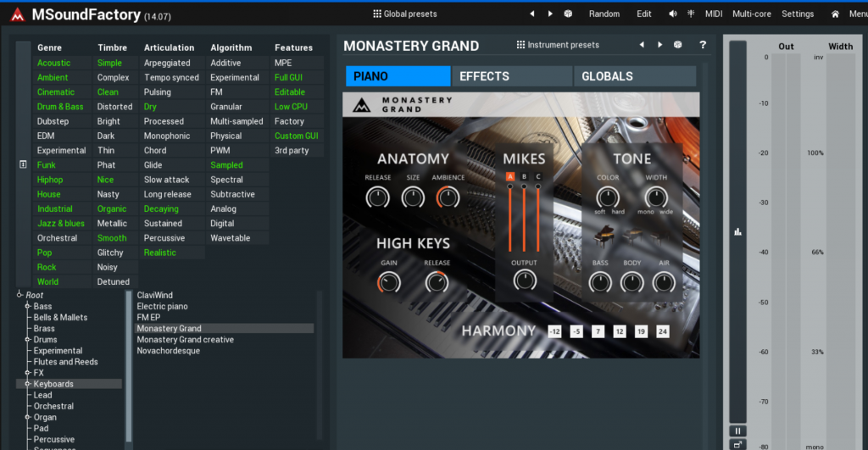868x450 pixels.
Task: Open help with question mark icon
Action: pos(703,45)
